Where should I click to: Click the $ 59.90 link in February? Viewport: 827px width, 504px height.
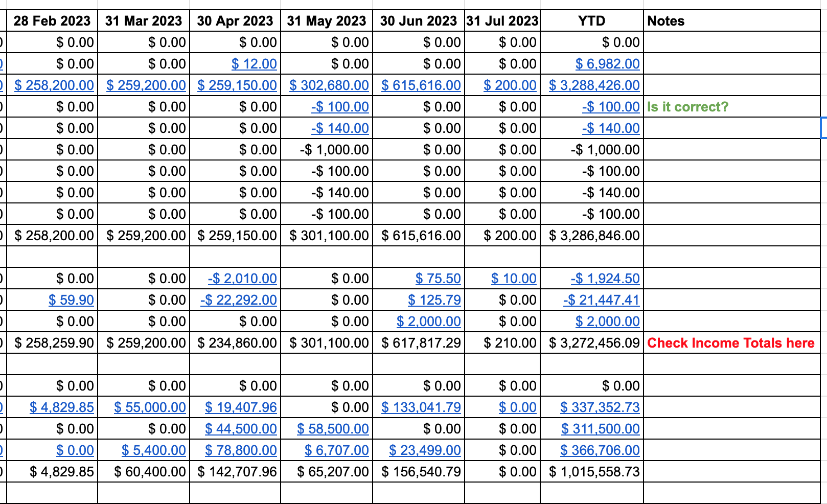71,300
